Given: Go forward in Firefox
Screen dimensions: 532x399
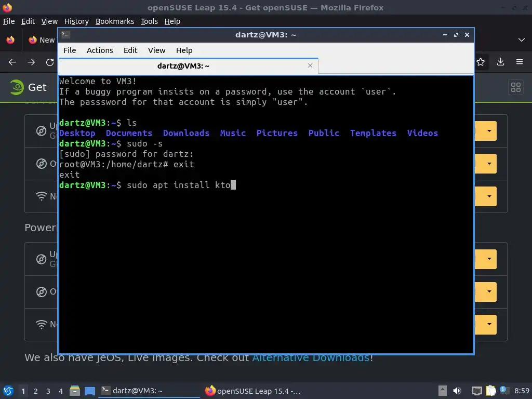Looking at the screenshot, I should tap(31, 62).
